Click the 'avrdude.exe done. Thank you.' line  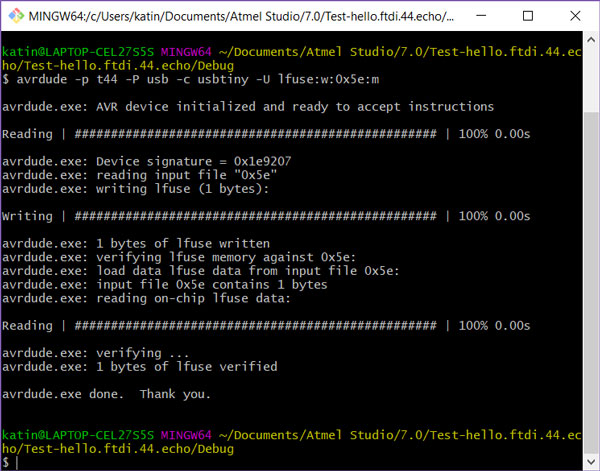click(x=106, y=394)
